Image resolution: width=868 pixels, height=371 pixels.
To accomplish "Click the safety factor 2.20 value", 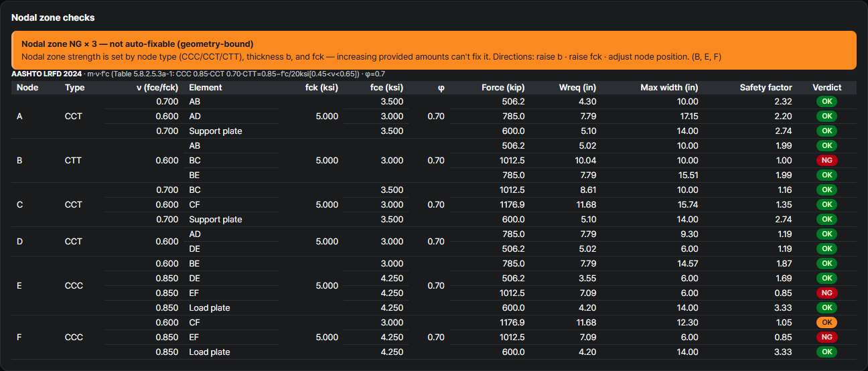I will [784, 117].
